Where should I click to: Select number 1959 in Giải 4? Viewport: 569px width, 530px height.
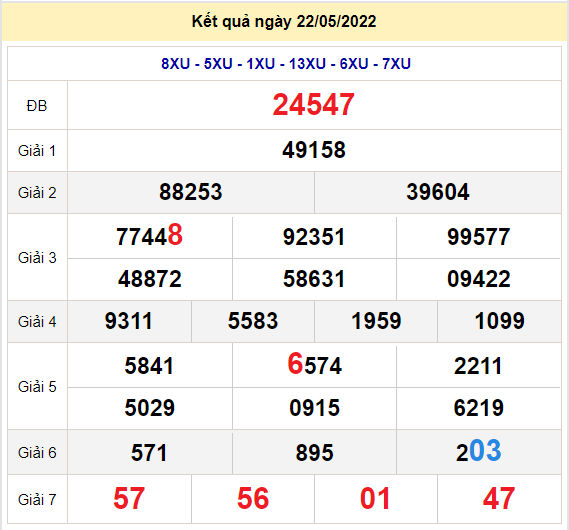[x=376, y=321]
